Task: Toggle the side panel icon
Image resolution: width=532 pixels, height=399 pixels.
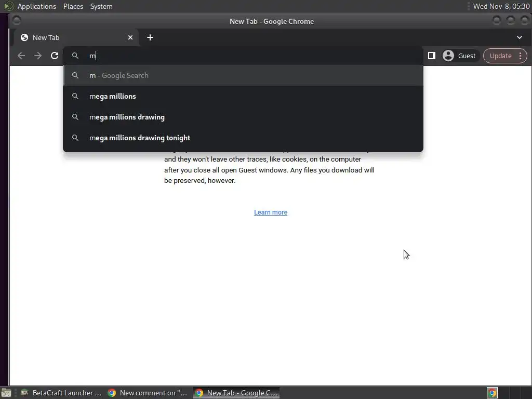Action: 432,56
